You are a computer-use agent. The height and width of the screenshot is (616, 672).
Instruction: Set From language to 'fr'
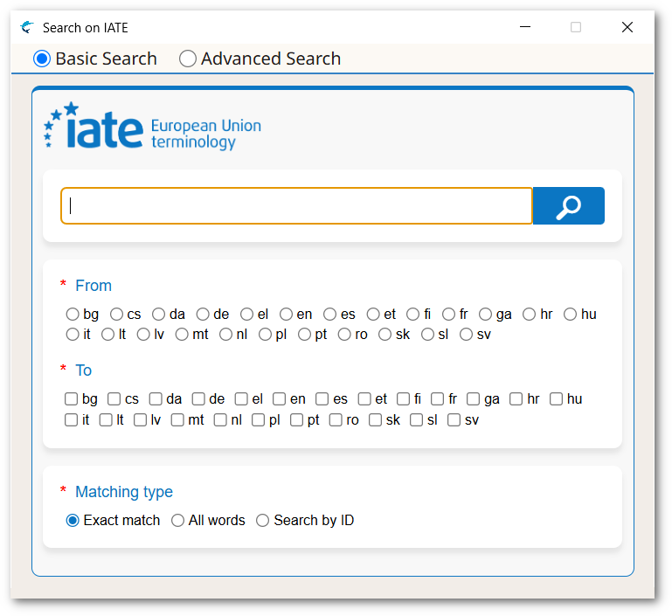tap(448, 314)
